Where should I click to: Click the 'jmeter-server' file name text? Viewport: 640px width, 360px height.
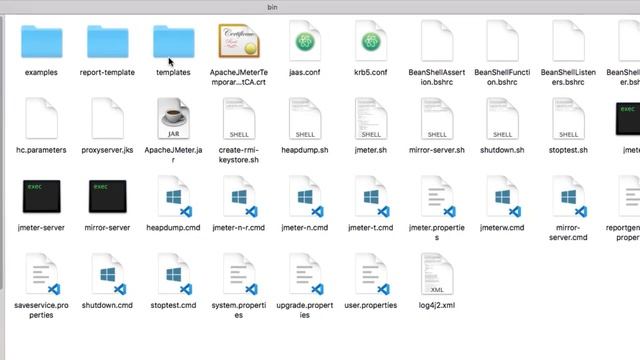point(41,227)
